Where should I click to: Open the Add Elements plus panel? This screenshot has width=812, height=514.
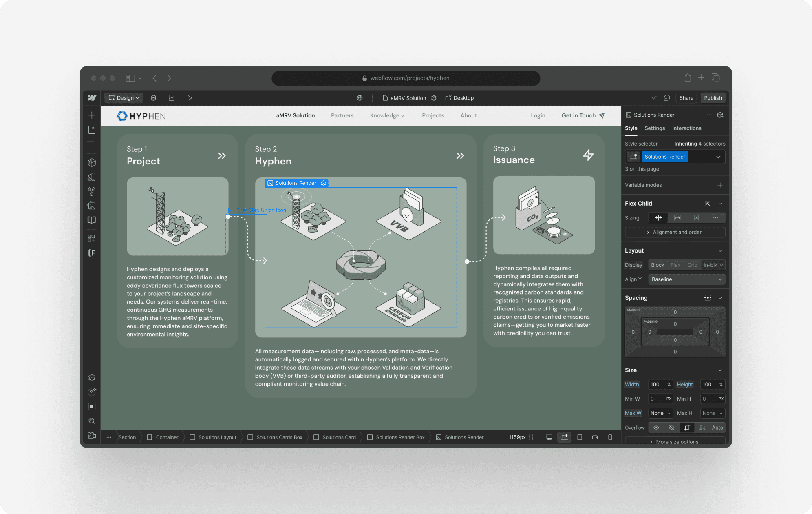pyautogui.click(x=92, y=115)
